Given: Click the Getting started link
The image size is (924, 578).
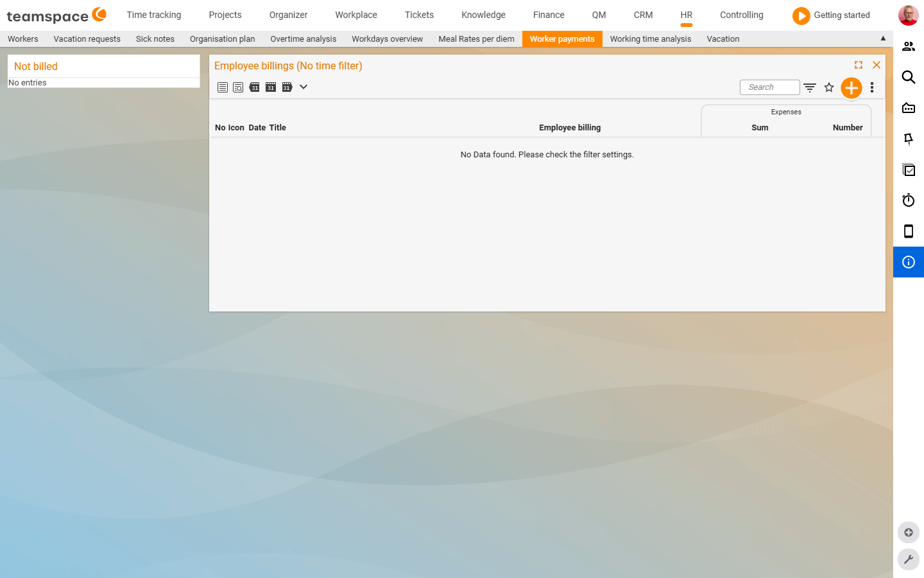Looking at the screenshot, I should tap(842, 15).
